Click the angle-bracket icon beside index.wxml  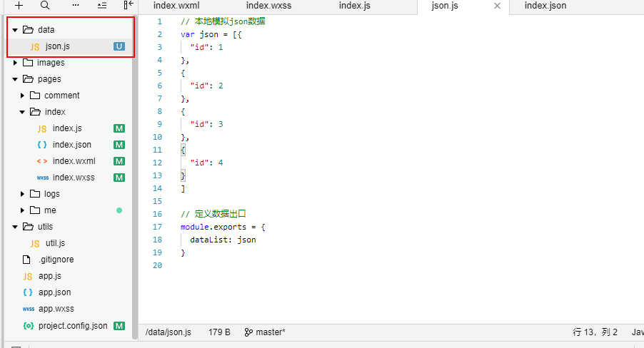coord(42,161)
